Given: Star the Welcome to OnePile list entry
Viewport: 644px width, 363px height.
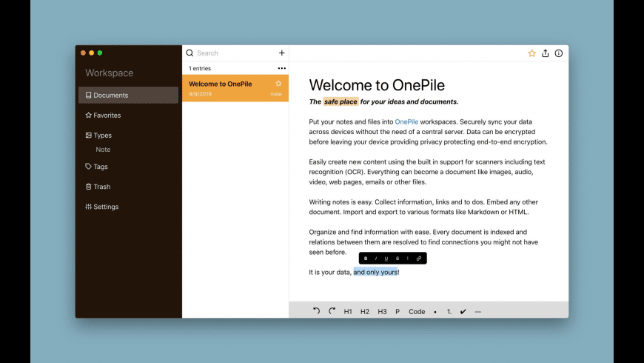Looking at the screenshot, I should pyautogui.click(x=278, y=84).
